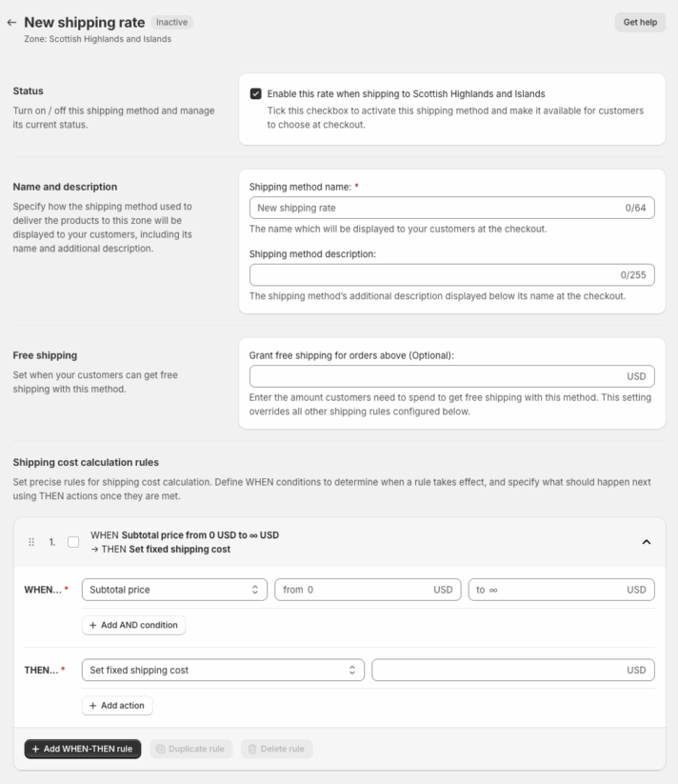Click the plus icon on Add WHEN-THEN rule
This screenshot has width=678, height=784.
[35, 749]
